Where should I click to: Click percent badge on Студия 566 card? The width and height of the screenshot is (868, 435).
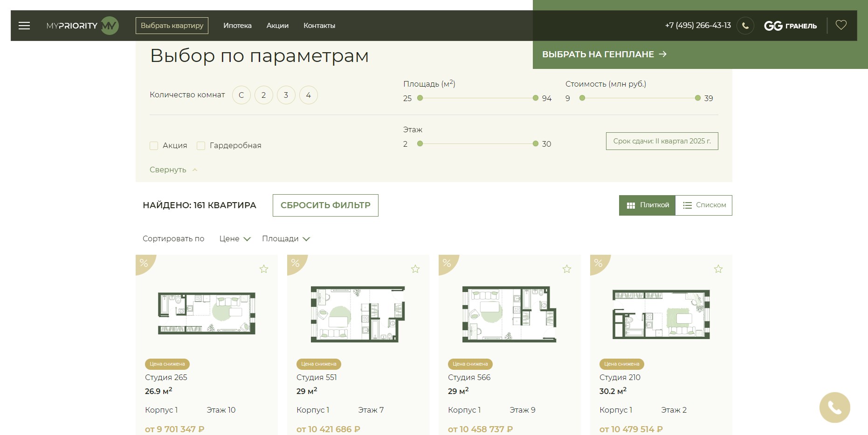(x=447, y=263)
